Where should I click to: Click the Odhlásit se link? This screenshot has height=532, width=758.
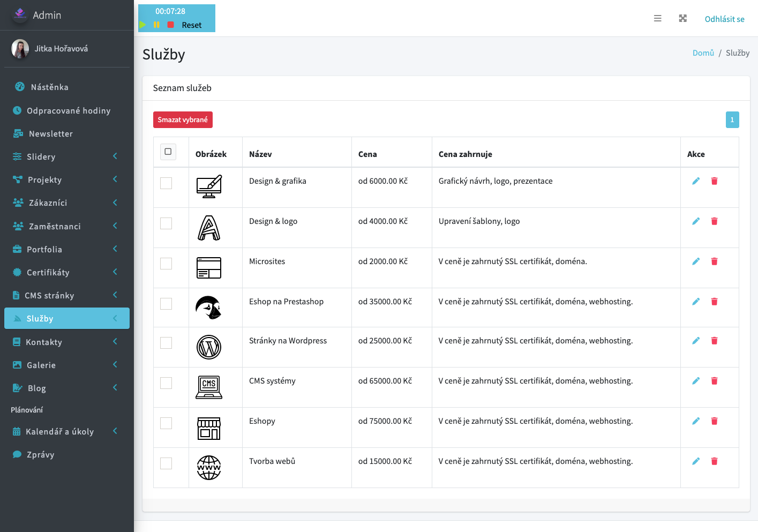(x=724, y=19)
